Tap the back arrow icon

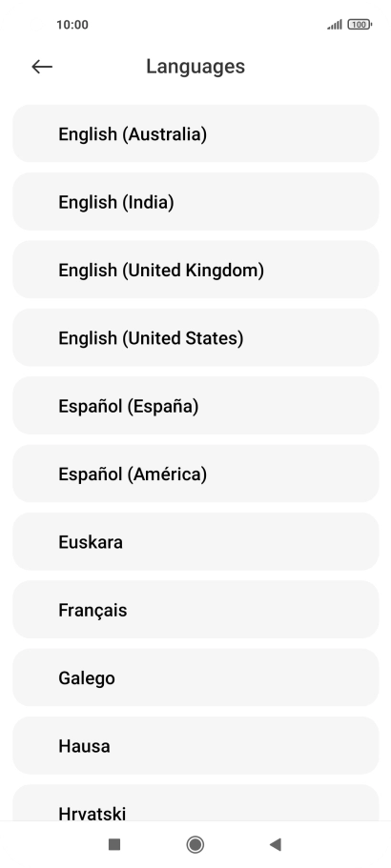tap(42, 67)
